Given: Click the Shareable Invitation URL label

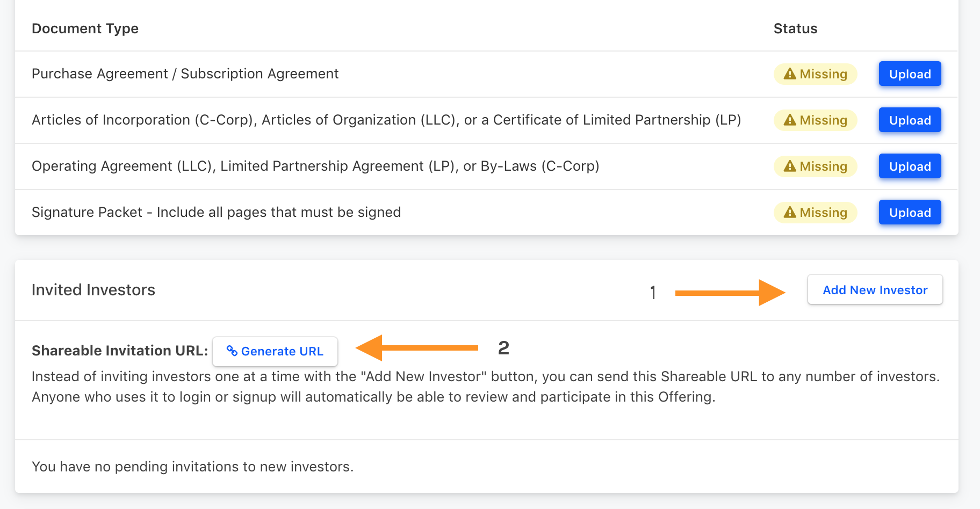Looking at the screenshot, I should (x=120, y=351).
